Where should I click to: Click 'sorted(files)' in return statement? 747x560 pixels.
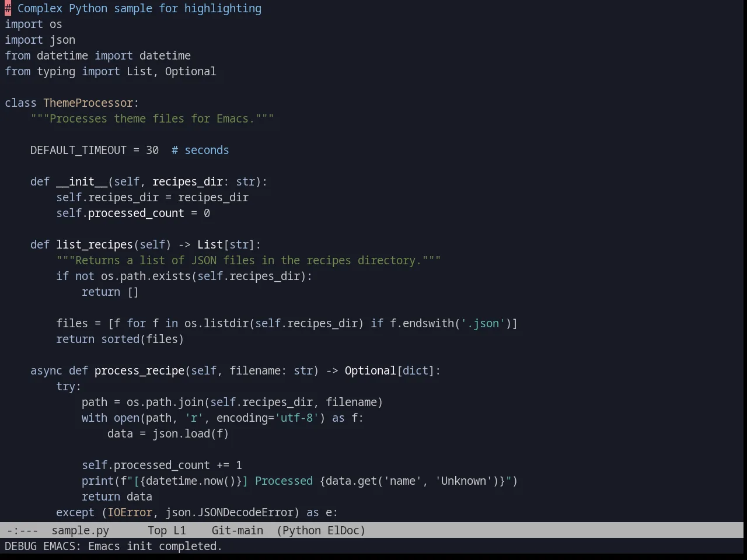(x=142, y=339)
